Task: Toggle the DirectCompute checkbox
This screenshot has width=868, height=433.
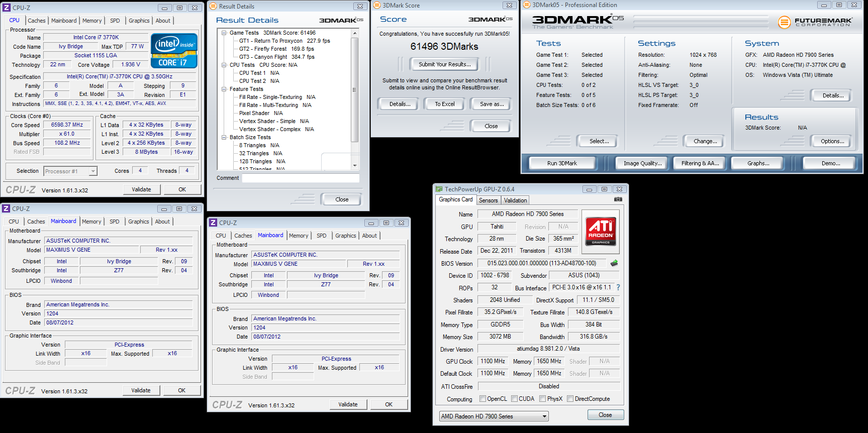Action: (570, 399)
